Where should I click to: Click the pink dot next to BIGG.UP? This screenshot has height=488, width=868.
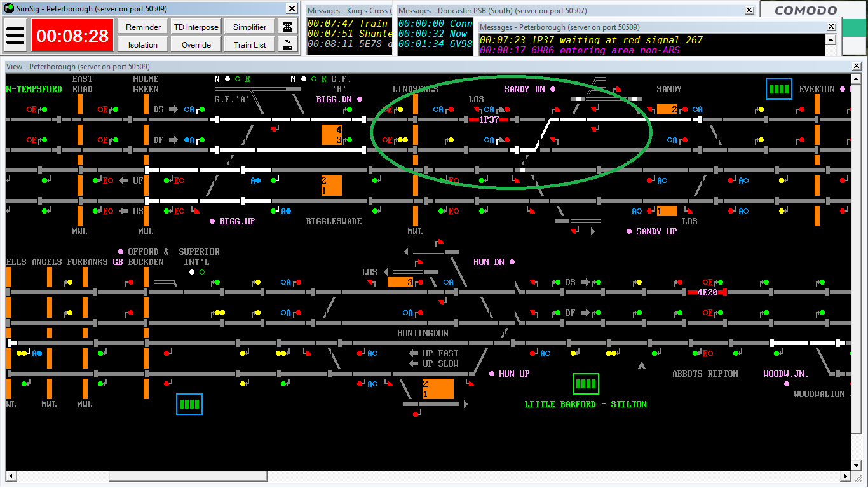[212, 221]
